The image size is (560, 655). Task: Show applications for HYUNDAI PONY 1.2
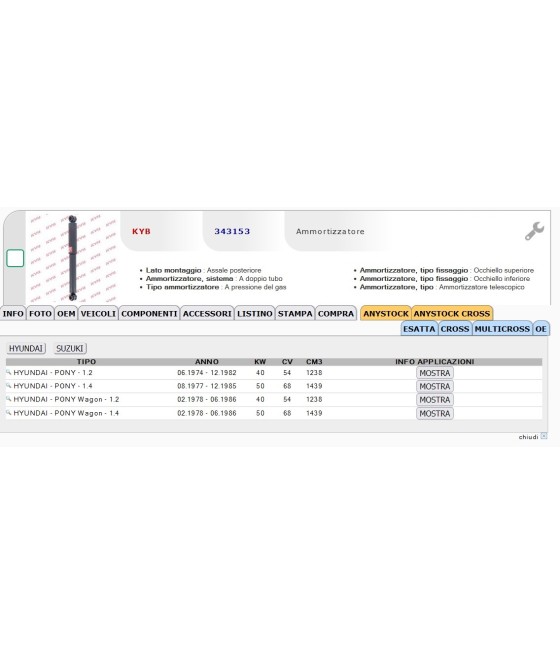point(435,373)
